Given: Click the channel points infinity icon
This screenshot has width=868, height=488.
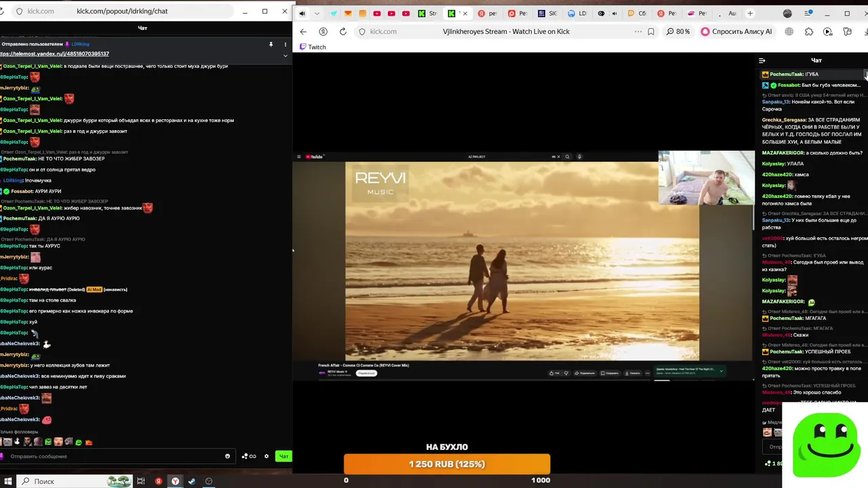Looking at the screenshot, I should pos(249,456).
